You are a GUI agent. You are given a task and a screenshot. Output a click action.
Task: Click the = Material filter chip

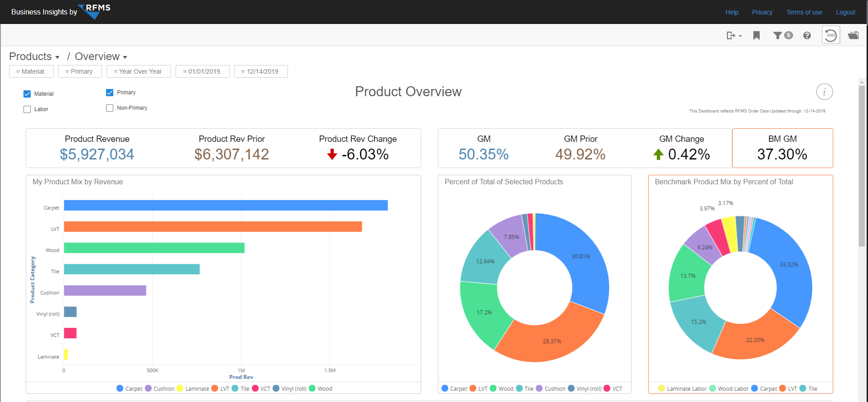click(31, 71)
